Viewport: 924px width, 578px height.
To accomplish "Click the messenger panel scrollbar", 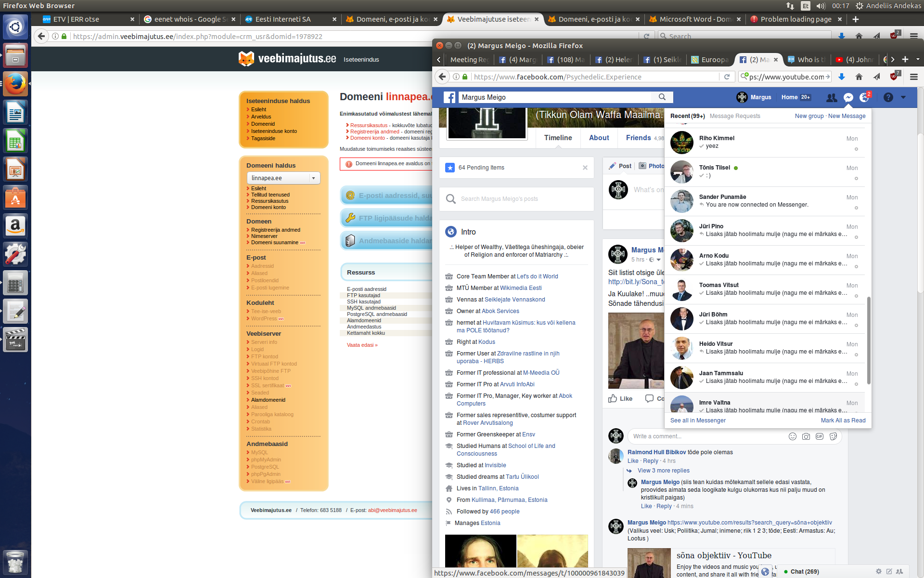I will (x=869, y=341).
